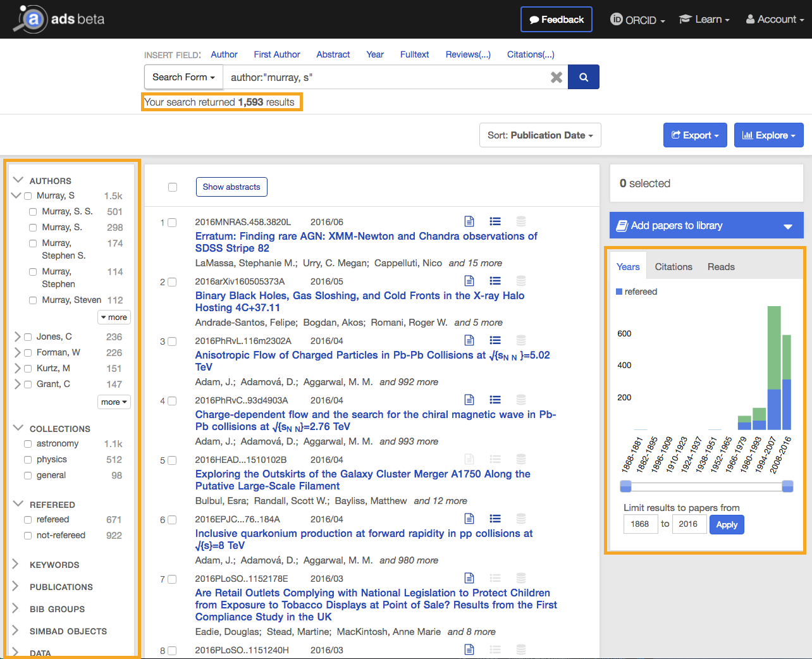Tick the refereed filter checkbox
Image resolution: width=812 pixels, height=659 pixels.
click(x=28, y=520)
